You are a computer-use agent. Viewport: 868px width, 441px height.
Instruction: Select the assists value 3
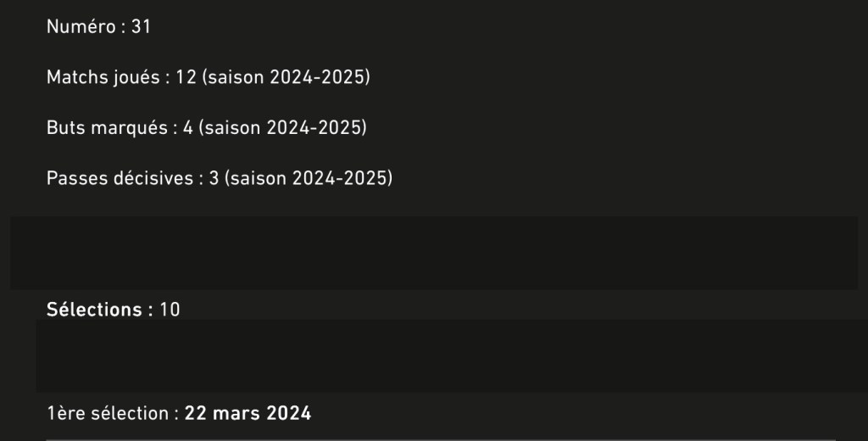(214, 179)
